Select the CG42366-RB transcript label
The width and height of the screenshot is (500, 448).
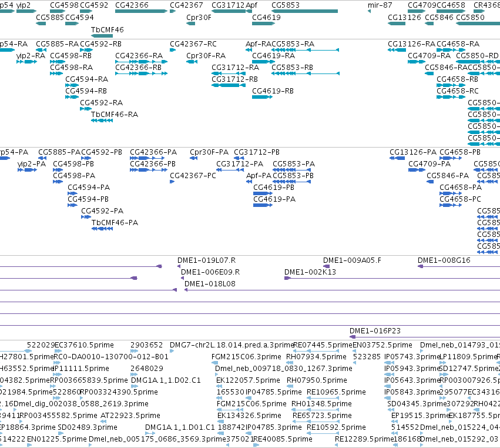pos(139,68)
